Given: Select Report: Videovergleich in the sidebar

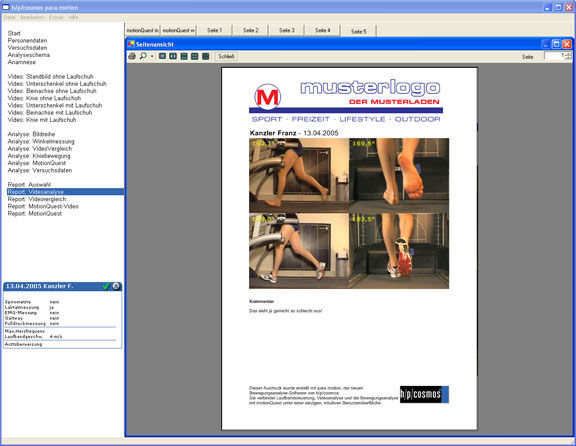Looking at the screenshot, I should tap(37, 199).
